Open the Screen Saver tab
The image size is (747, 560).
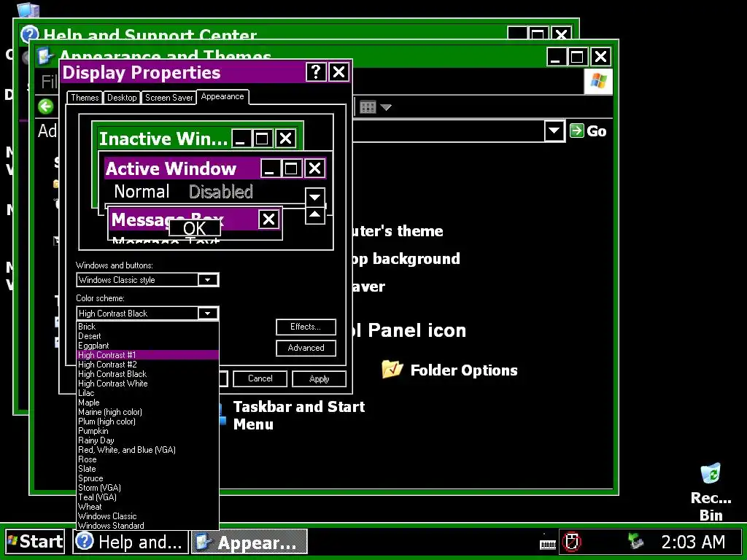click(x=169, y=98)
